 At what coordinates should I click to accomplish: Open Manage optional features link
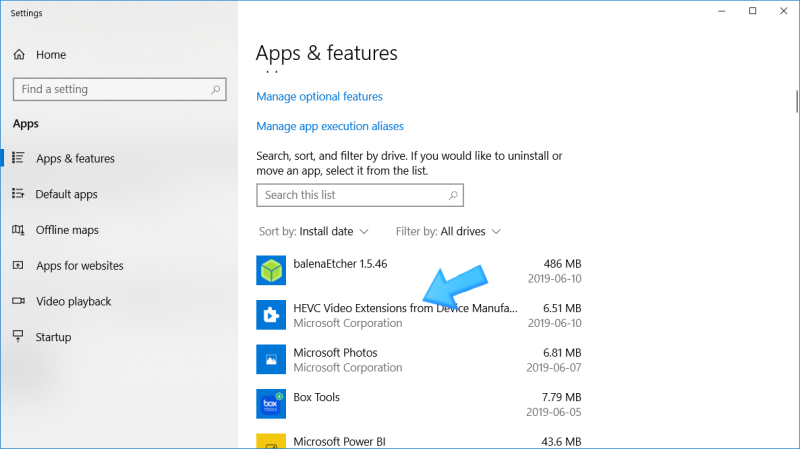point(319,96)
